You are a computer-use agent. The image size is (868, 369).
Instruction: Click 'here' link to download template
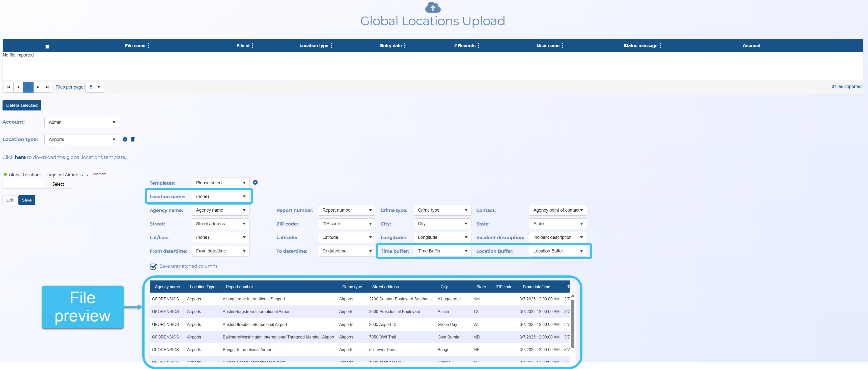point(20,157)
